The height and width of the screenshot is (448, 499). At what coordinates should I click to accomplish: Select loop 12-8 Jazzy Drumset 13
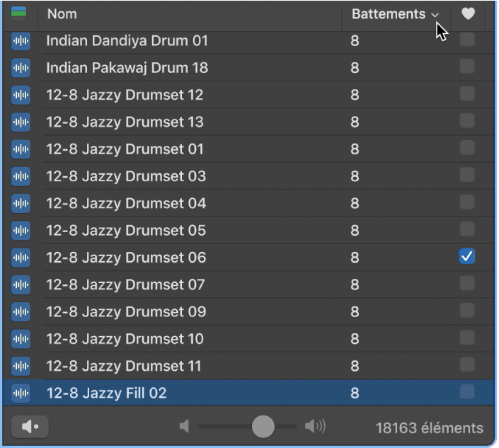[x=125, y=122]
